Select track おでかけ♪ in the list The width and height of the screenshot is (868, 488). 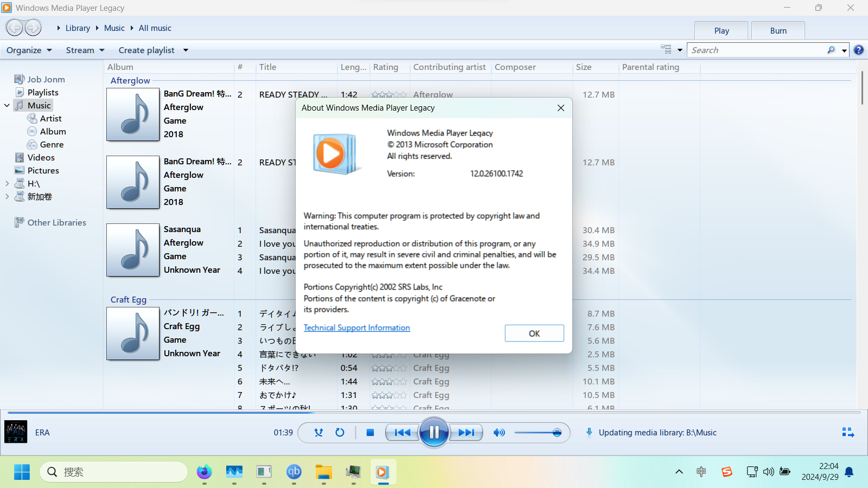coord(278,395)
